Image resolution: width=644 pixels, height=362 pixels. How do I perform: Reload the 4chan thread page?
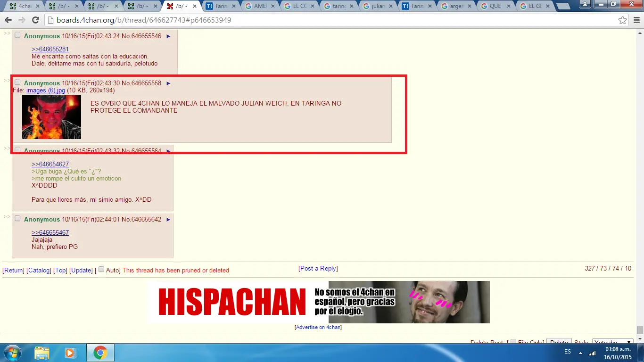35,20
